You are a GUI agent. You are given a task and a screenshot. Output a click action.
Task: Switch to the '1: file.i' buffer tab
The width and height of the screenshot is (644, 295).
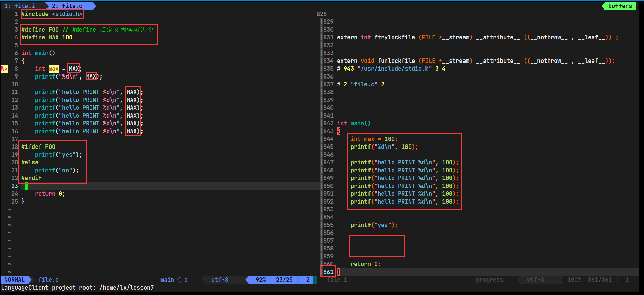pyautogui.click(x=19, y=6)
